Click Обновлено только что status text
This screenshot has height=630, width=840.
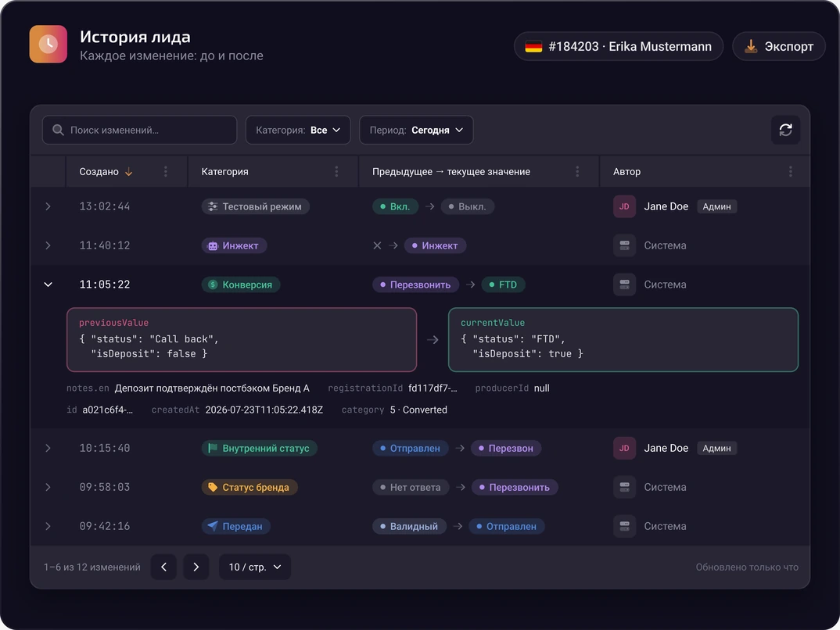[747, 567]
